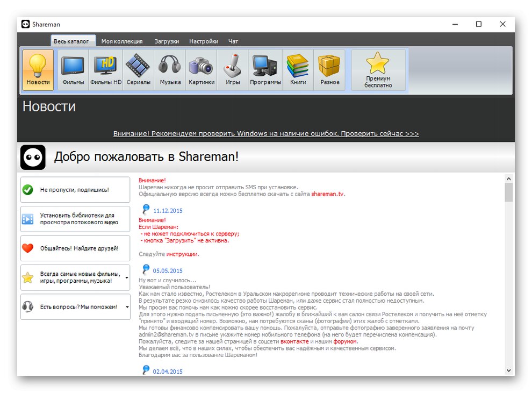Viewport: 532px width, 393px height.
Task: Click the Добро пожаловать в Shareman! heading
Action: click(146, 157)
